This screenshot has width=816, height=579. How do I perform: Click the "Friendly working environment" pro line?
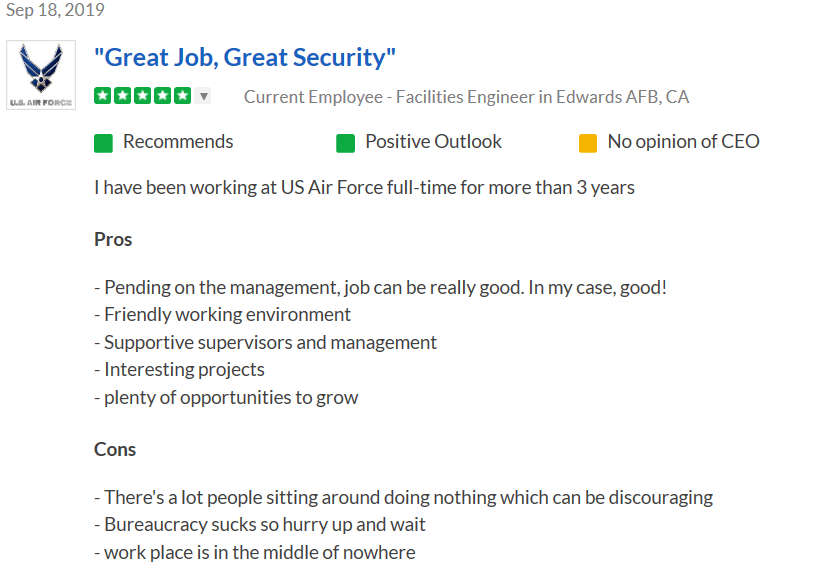click(x=227, y=315)
